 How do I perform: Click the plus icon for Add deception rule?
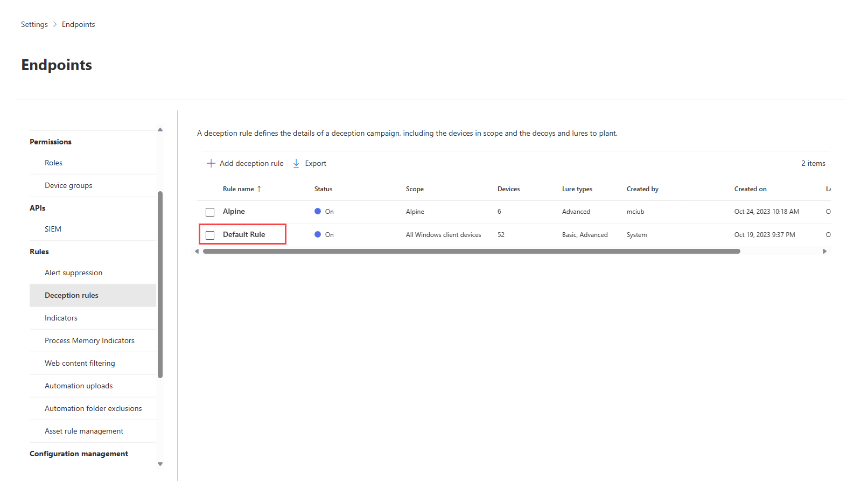[211, 163]
